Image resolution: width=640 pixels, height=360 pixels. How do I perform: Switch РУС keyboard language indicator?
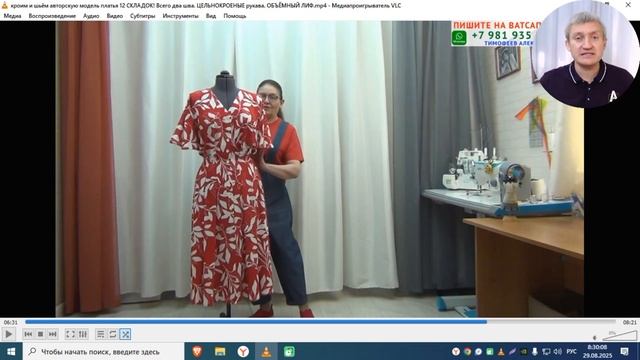click(x=571, y=351)
